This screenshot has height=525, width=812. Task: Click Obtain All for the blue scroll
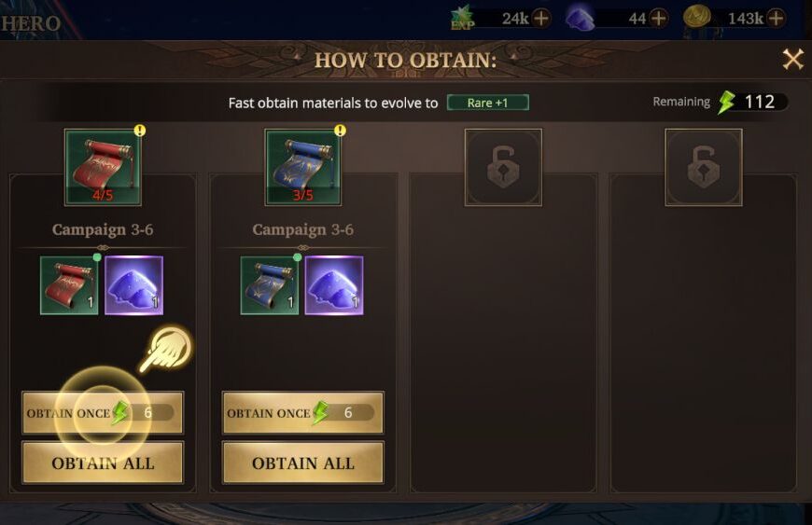pyautogui.click(x=303, y=463)
